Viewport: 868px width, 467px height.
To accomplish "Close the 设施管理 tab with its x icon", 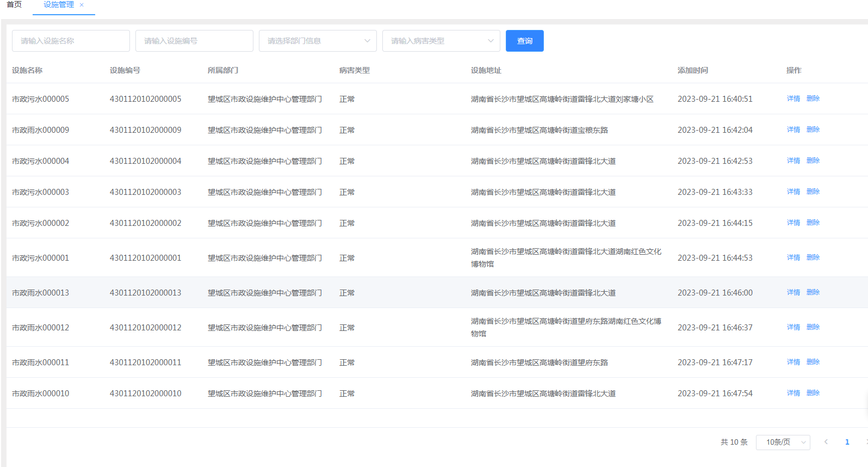I will coord(82,5).
